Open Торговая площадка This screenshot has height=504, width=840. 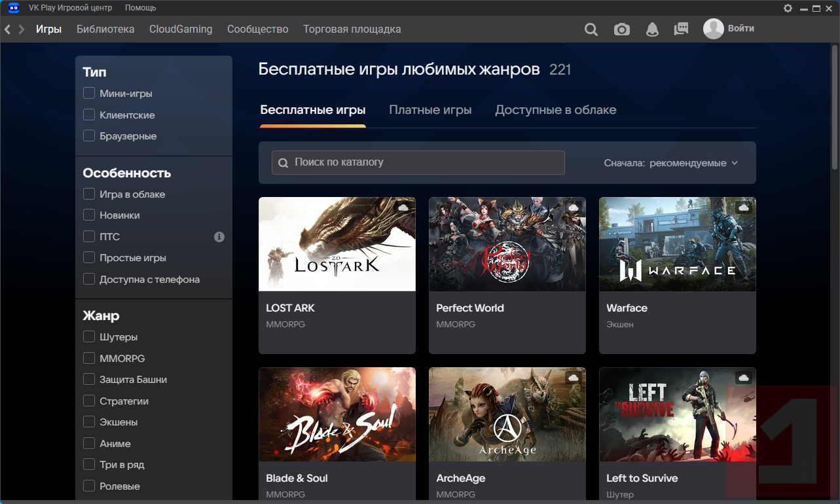(352, 29)
